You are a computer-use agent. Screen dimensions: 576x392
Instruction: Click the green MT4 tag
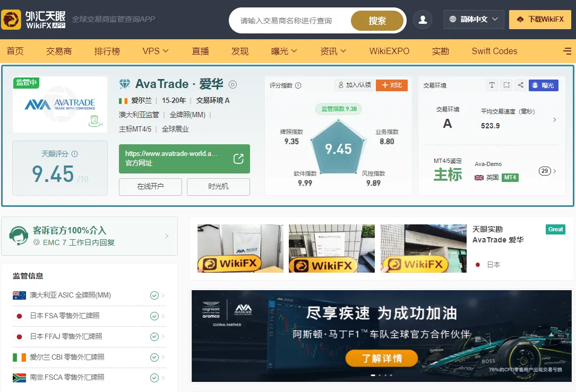point(510,178)
